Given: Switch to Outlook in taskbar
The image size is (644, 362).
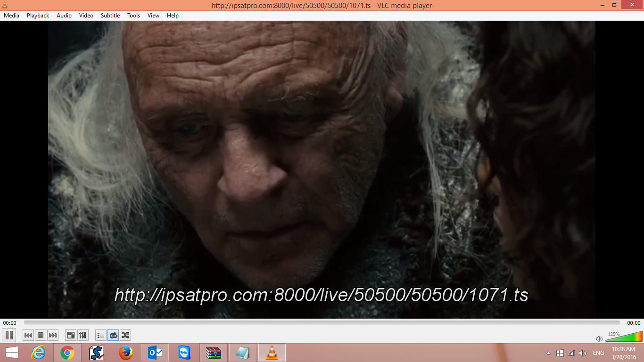Looking at the screenshot, I should tap(155, 353).
